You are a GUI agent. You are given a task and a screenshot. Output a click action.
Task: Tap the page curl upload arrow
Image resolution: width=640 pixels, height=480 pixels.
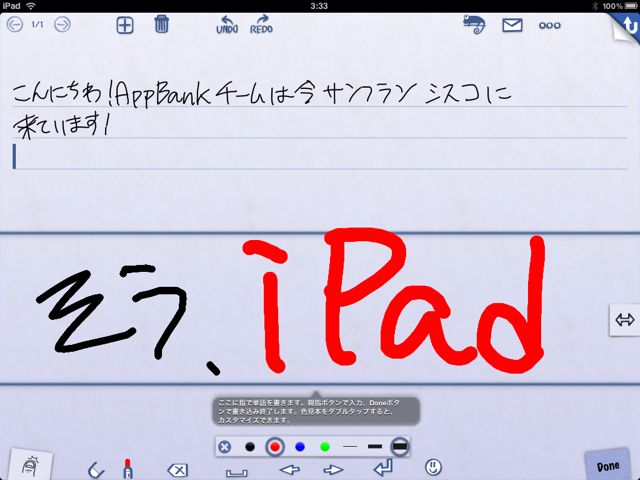[x=629, y=26]
